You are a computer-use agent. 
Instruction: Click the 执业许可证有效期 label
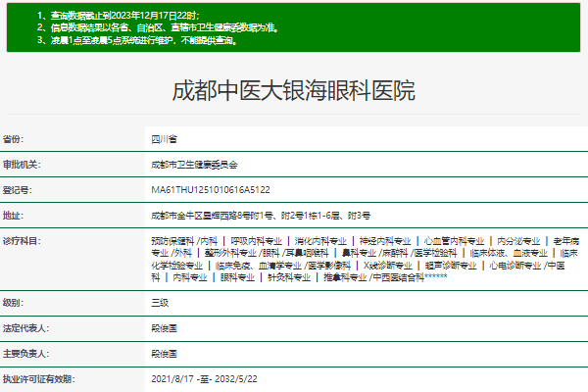click(38, 379)
